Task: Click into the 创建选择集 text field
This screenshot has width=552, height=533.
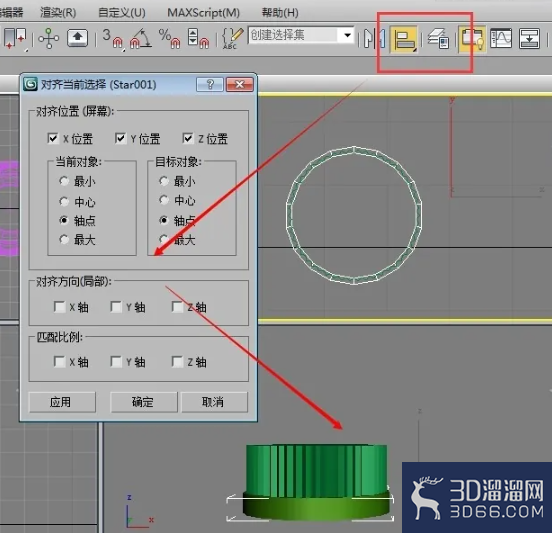Action: (x=294, y=35)
